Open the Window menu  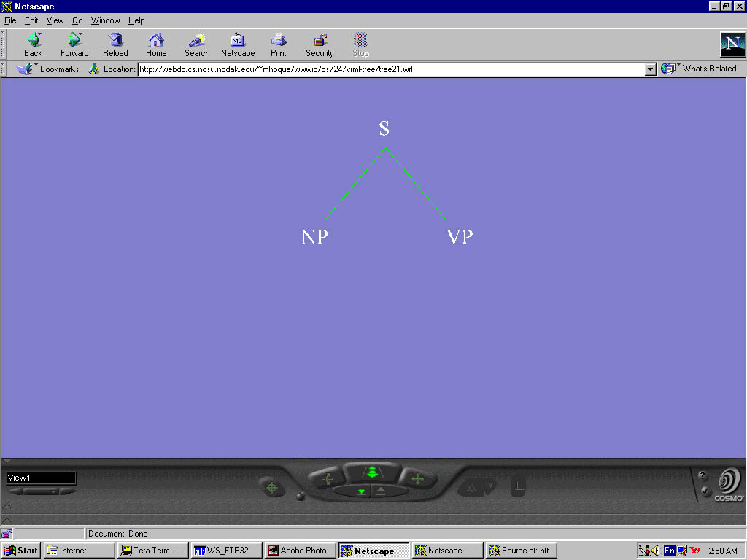(x=105, y=20)
